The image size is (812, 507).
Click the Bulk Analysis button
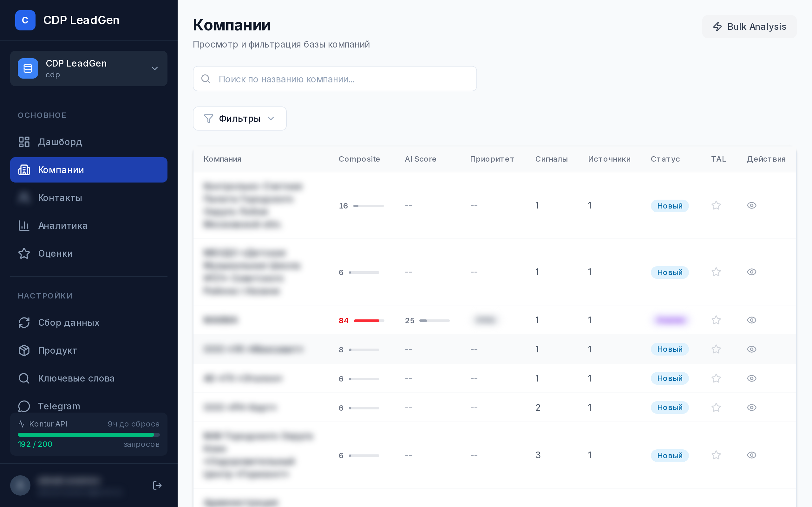pyautogui.click(x=749, y=27)
